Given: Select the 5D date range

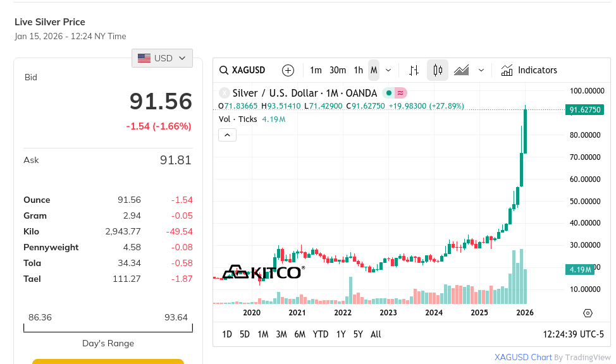Looking at the screenshot, I should coord(244,334).
